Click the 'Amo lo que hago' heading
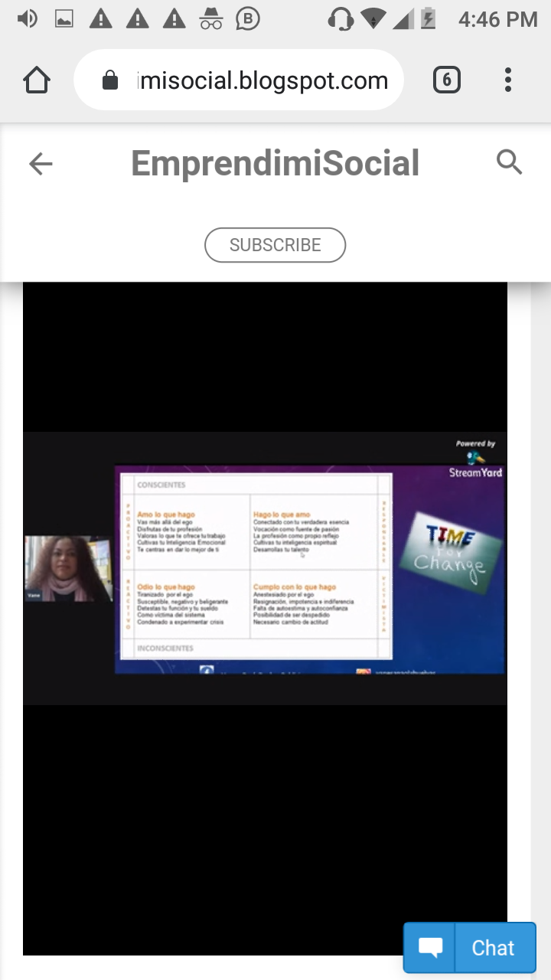This screenshot has height=980, width=551. pyautogui.click(x=166, y=514)
